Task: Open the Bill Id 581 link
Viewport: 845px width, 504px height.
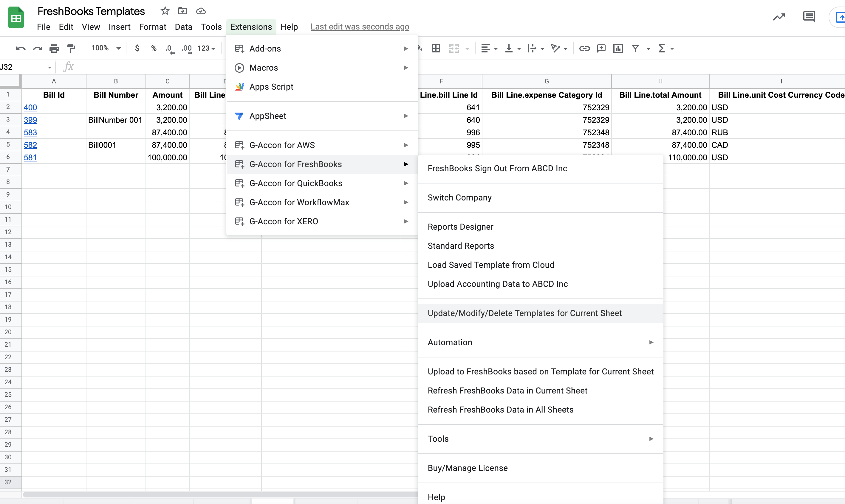Action: click(x=30, y=158)
